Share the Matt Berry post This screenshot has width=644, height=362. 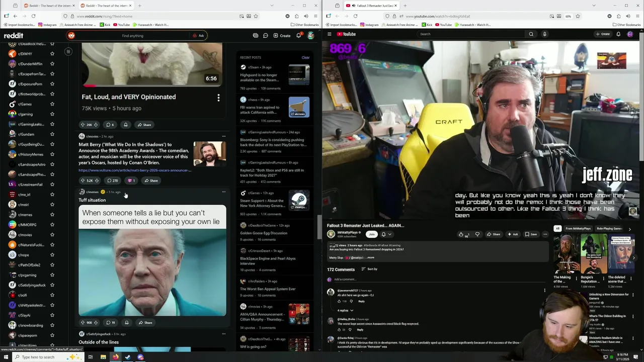coord(151,180)
